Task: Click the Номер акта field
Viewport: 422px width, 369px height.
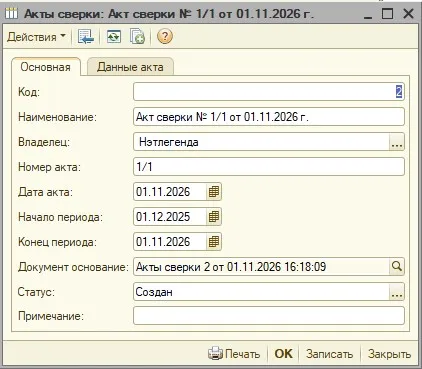Action: [x=269, y=167]
